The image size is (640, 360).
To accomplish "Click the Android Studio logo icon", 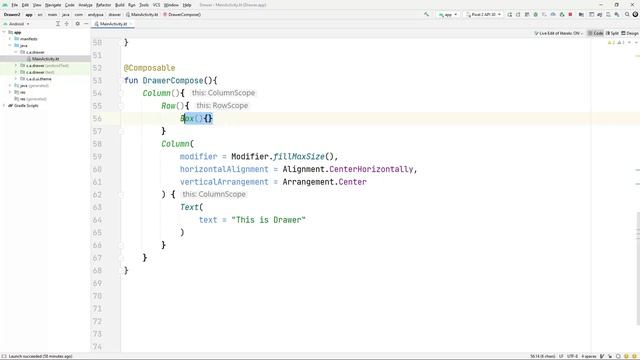I will pos(4,5).
